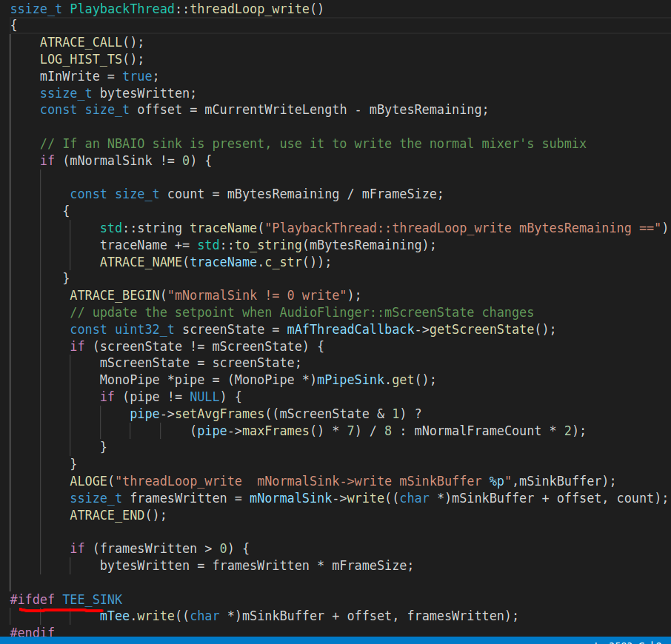671x644 pixels.
Task: Click the '#ifdef TEE_SINK' directive
Action: (66, 600)
